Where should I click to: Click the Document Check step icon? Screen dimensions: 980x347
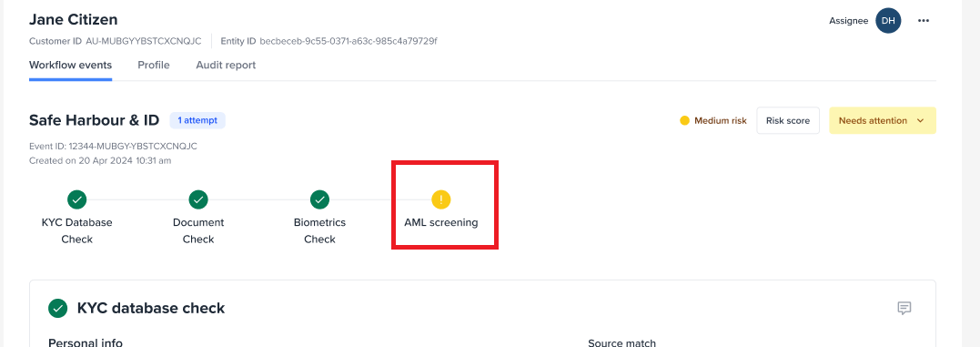point(198,200)
